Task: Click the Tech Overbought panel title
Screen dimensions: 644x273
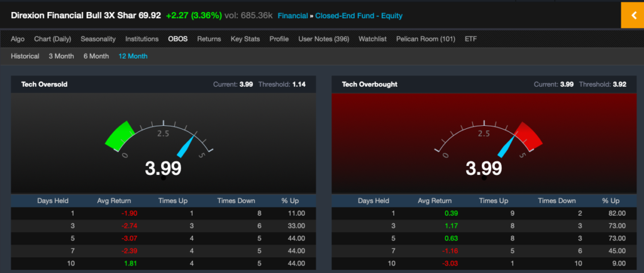Action: tap(370, 84)
